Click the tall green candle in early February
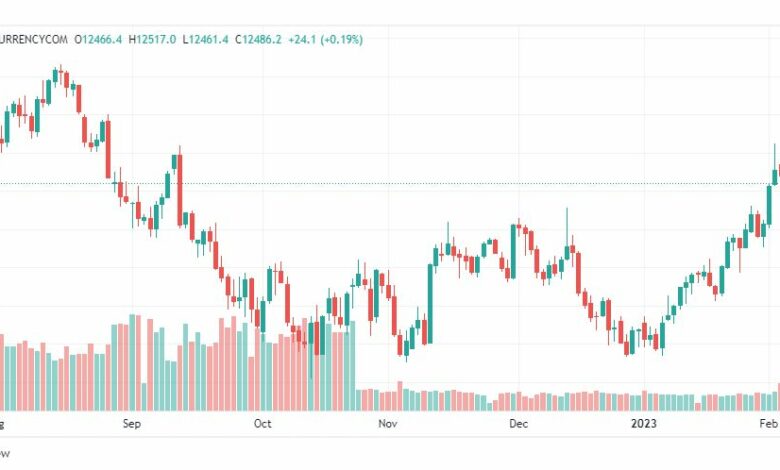The width and height of the screenshot is (780, 470). 770,200
